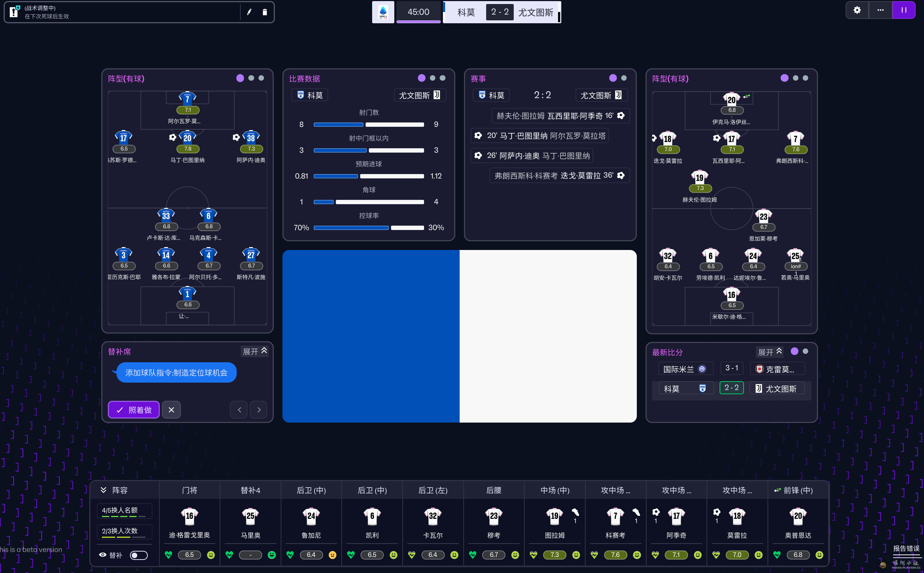
Task: Expand the 替补席 bench panel
Action: tap(255, 351)
